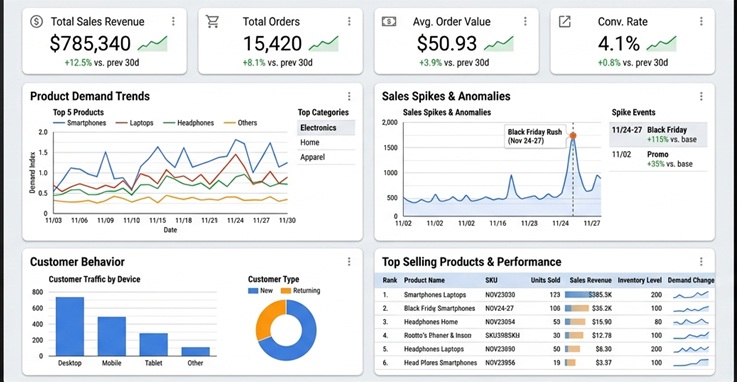This screenshot has width=737, height=382.
Task: Click the $785,340 revenue value
Action: (x=90, y=43)
